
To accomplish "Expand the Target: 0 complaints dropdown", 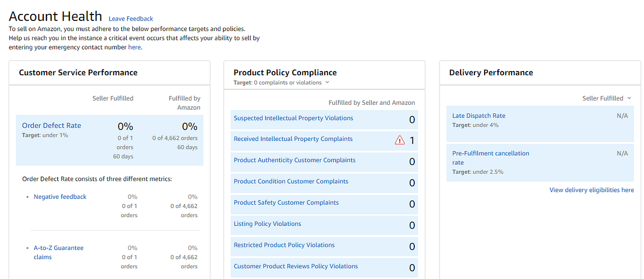I will (281, 83).
